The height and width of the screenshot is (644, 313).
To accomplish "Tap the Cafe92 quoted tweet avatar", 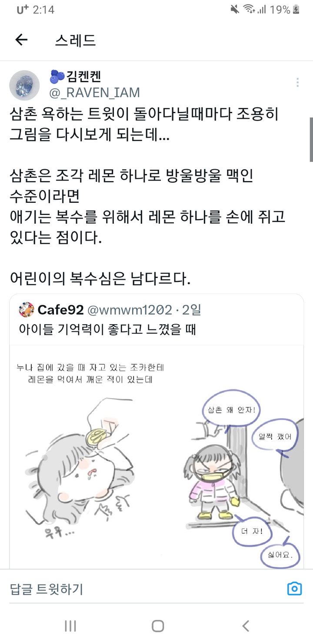I will click(x=26, y=310).
